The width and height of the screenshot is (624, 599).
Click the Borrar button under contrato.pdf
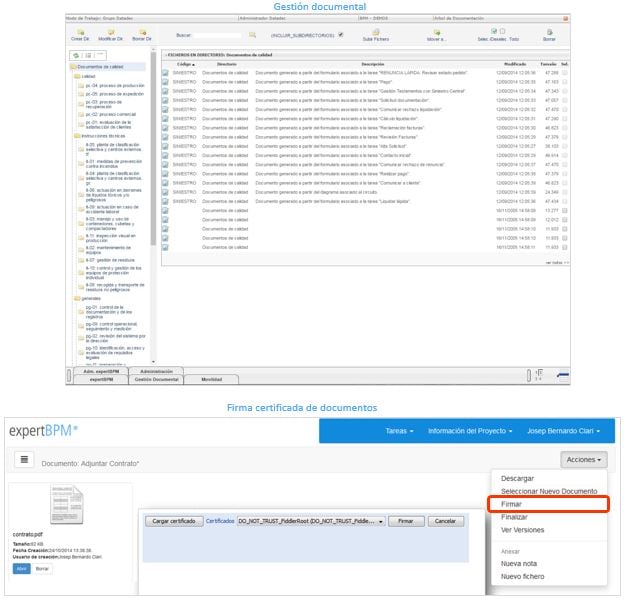pos(42,569)
